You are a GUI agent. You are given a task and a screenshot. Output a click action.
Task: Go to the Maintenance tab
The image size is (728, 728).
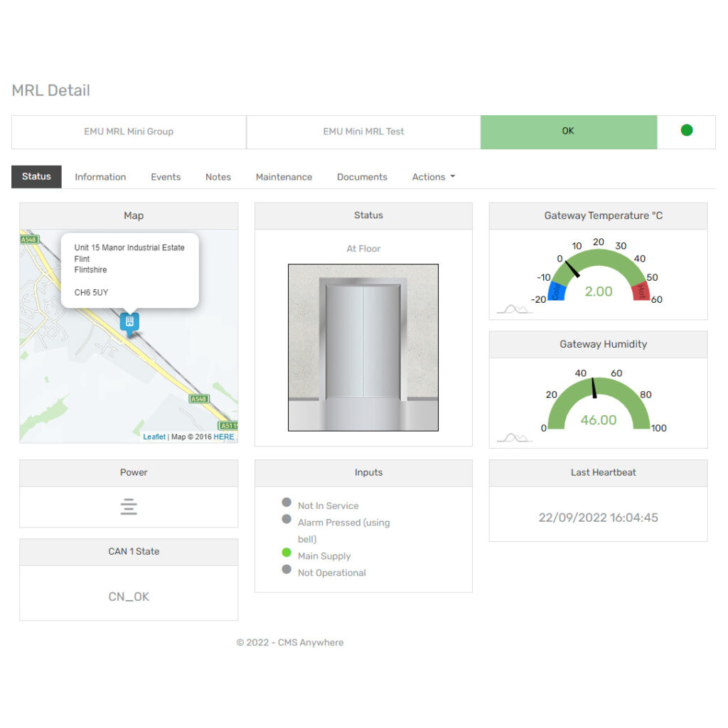point(284,177)
